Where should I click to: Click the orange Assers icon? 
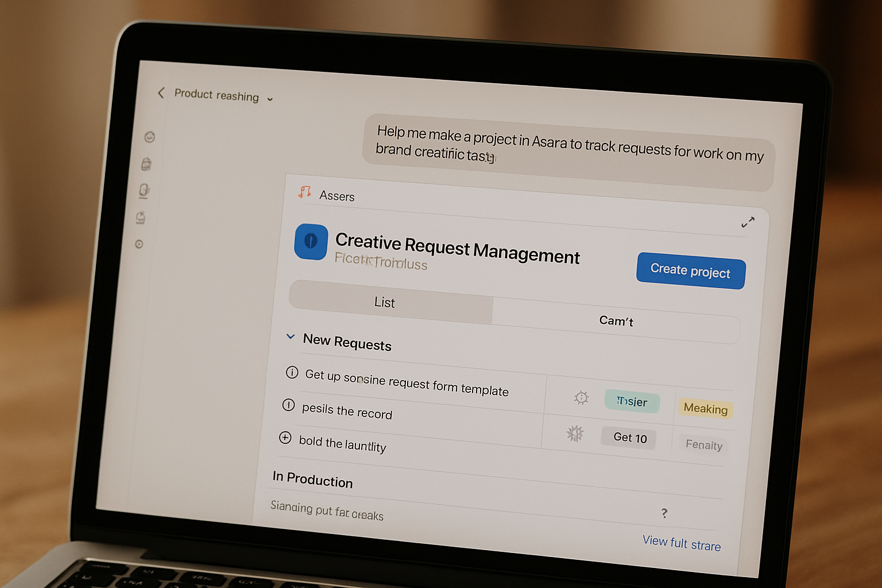click(x=305, y=192)
